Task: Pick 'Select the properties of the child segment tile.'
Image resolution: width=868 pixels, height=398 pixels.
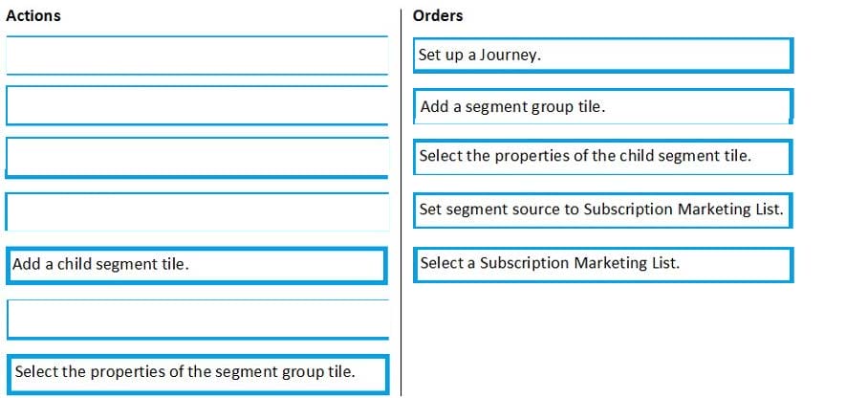Action: (x=603, y=157)
